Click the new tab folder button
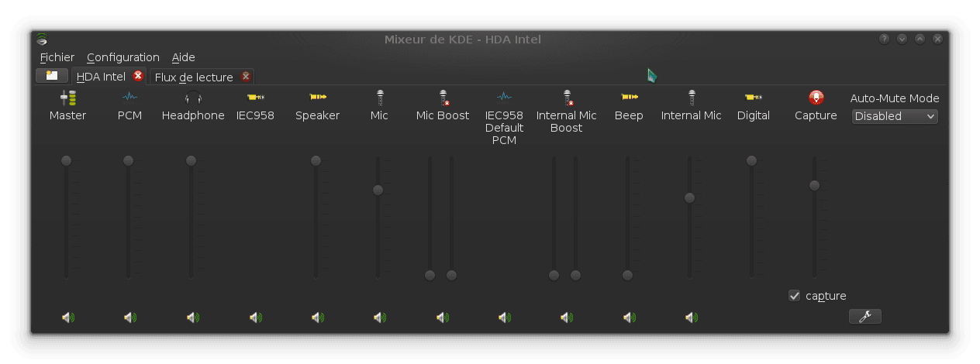Viewport: 980px width, 364px height. click(52, 75)
